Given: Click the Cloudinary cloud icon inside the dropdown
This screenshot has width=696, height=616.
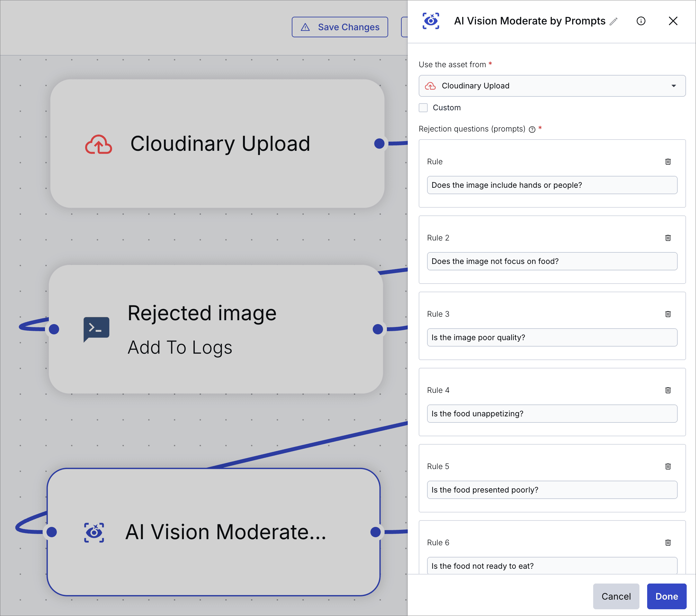Looking at the screenshot, I should click(430, 86).
